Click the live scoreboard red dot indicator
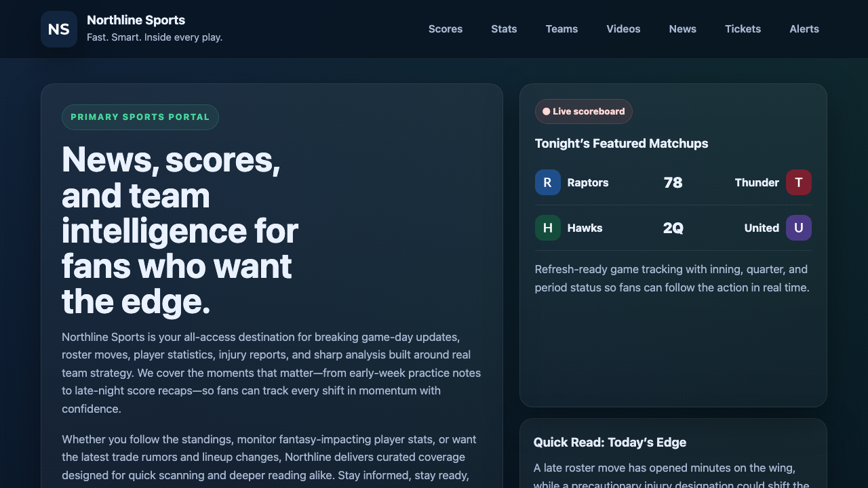Image resolution: width=868 pixels, height=488 pixels. (547, 112)
